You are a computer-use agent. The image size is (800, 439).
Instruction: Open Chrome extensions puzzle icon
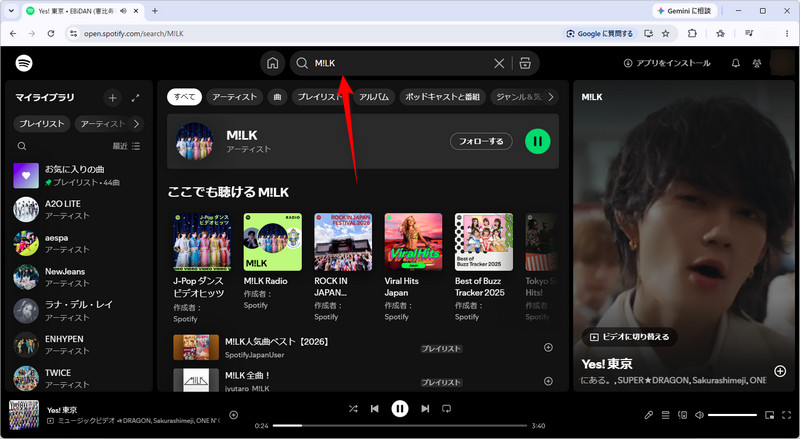pyautogui.click(x=692, y=33)
